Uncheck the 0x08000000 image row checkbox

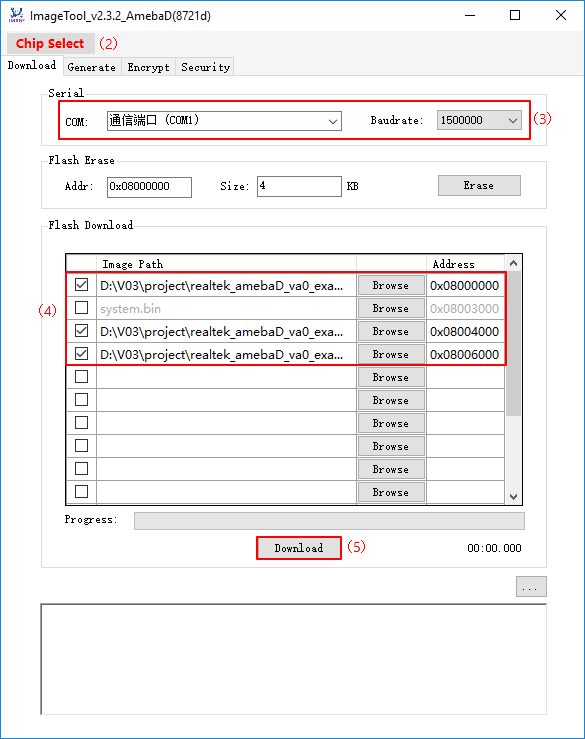point(82,285)
